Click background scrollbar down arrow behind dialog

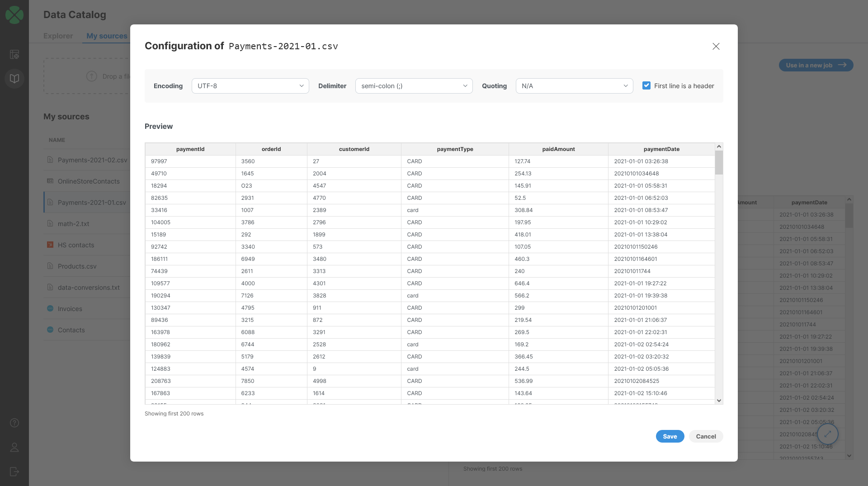(849, 456)
